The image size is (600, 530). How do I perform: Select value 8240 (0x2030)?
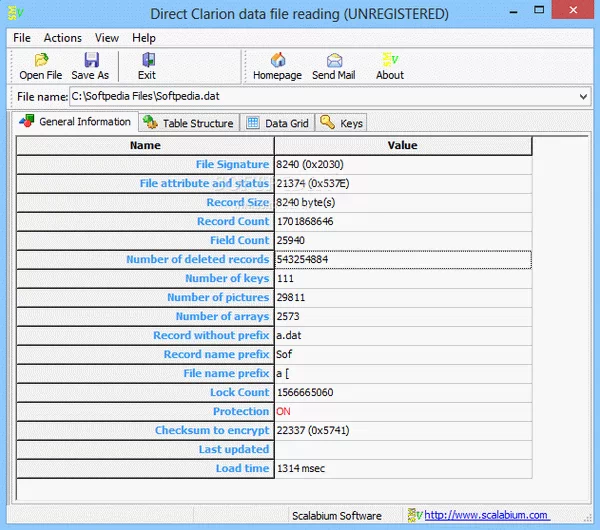310,165
